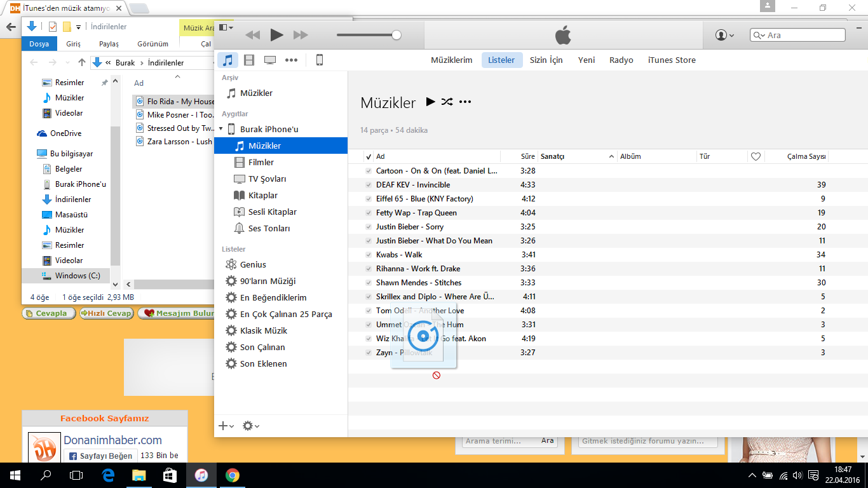Uncheck the Justin Bieber - Sorry track
Image resolution: width=868 pixels, height=488 pixels.
(x=369, y=227)
